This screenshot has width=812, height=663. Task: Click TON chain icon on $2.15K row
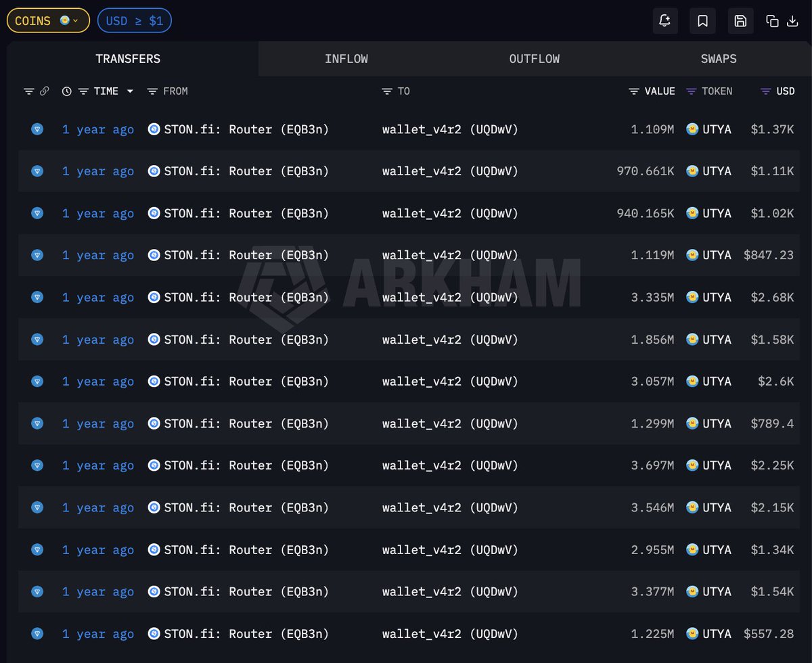(x=37, y=507)
